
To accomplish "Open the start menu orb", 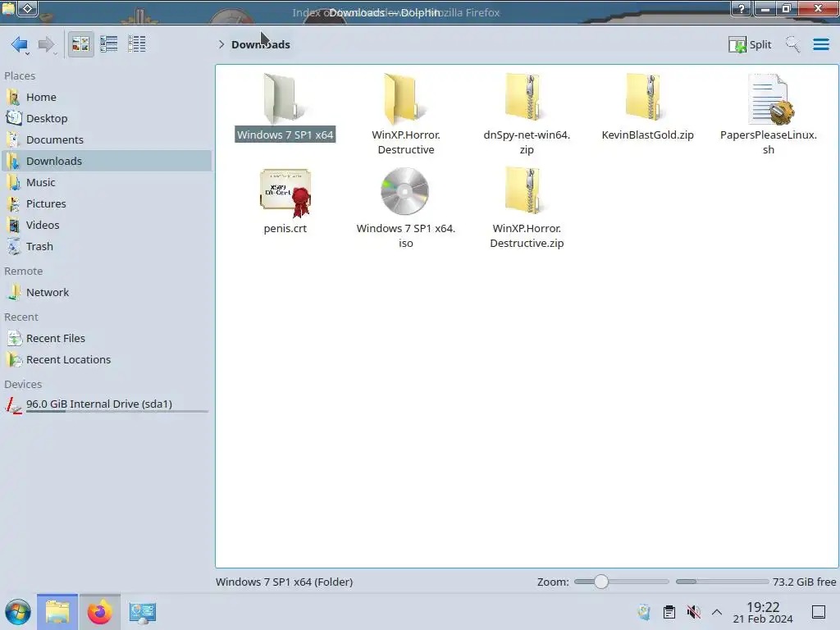I will point(18,612).
